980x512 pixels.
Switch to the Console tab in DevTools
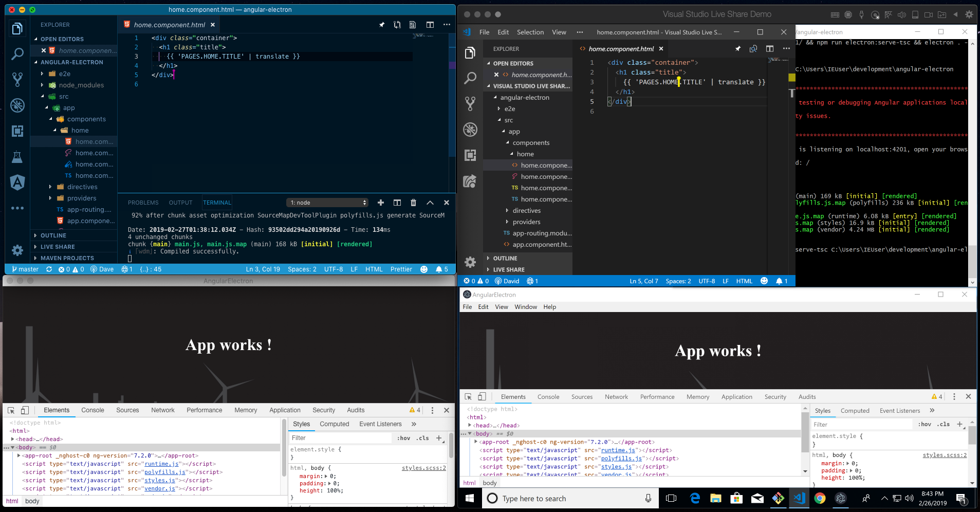(x=93, y=410)
